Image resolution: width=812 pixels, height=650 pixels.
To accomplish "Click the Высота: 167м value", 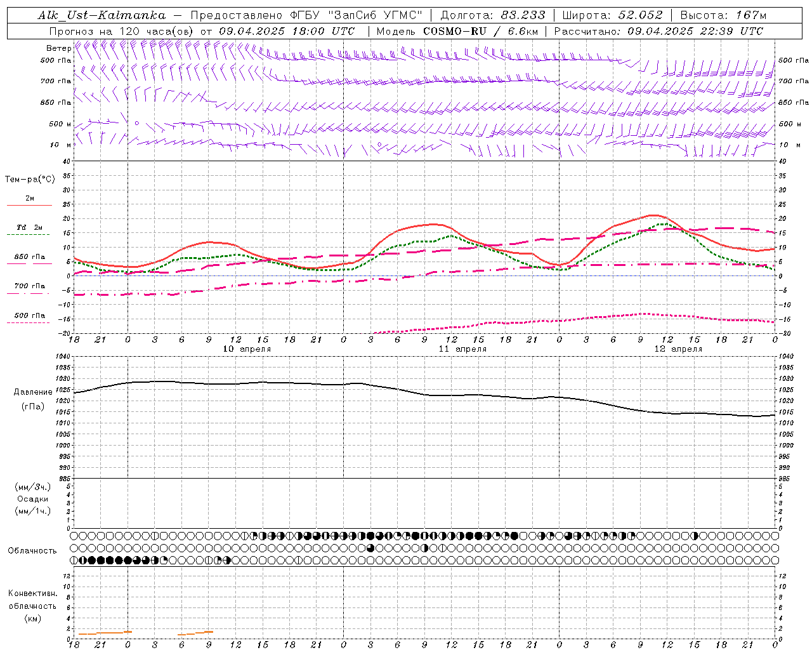I will (723, 15).
